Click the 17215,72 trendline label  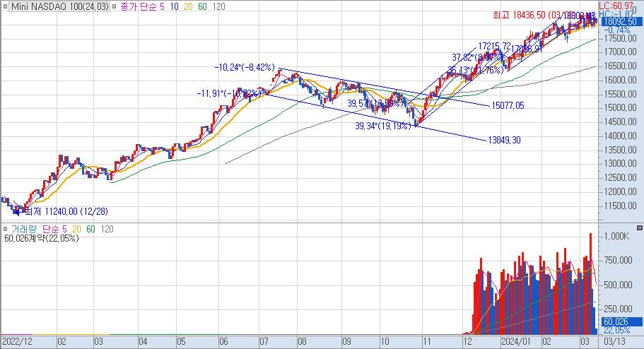(x=495, y=46)
